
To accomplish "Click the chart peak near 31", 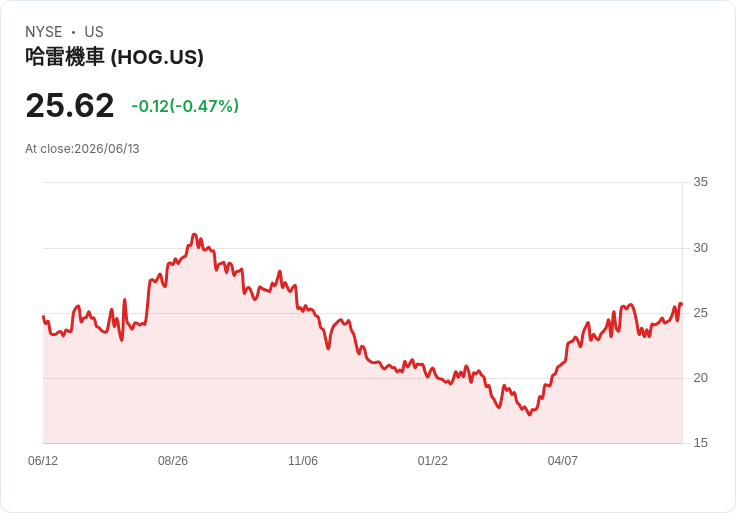I will (194, 234).
